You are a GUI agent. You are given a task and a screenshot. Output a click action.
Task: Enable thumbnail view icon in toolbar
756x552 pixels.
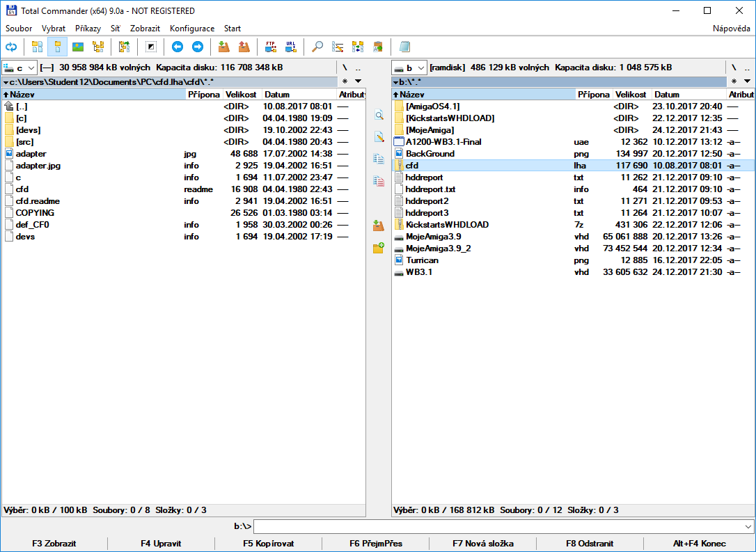78,47
